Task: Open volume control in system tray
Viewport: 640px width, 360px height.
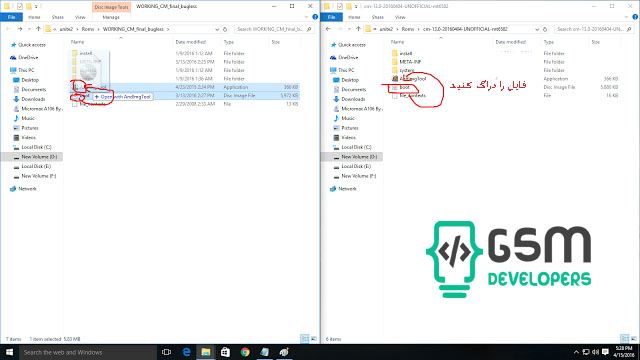Action: tap(596, 352)
